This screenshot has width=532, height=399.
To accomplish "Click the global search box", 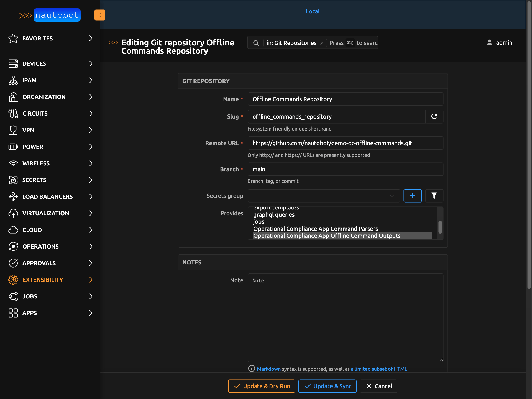I will pyautogui.click(x=313, y=43).
